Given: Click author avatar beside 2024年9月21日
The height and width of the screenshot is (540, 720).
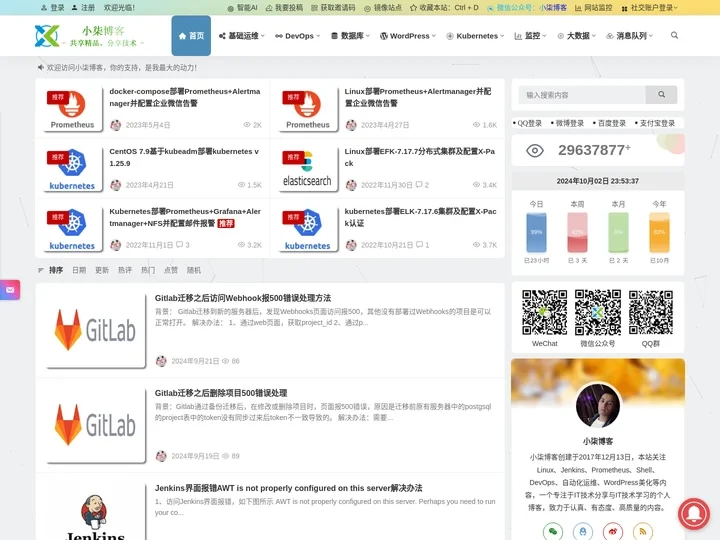Looking at the screenshot, I should 161,361.
